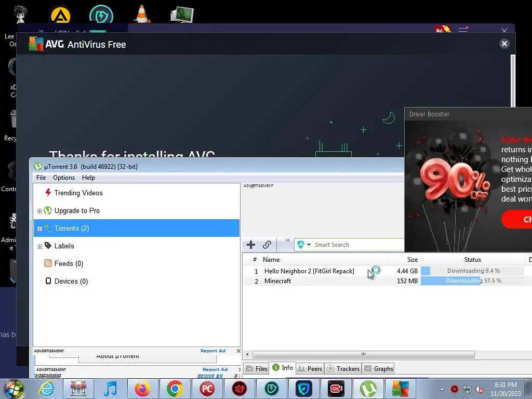Open Google Chrome from the taskbar

click(x=175, y=389)
